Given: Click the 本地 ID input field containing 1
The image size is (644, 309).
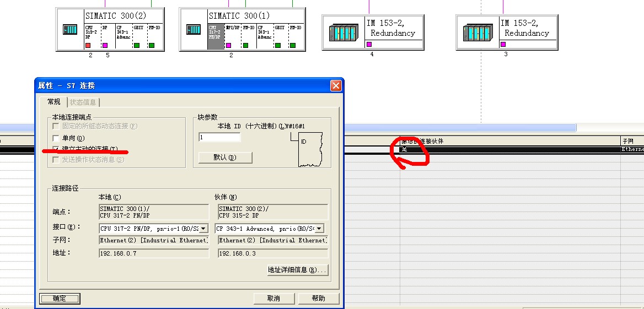Looking at the screenshot, I should pos(219,137).
